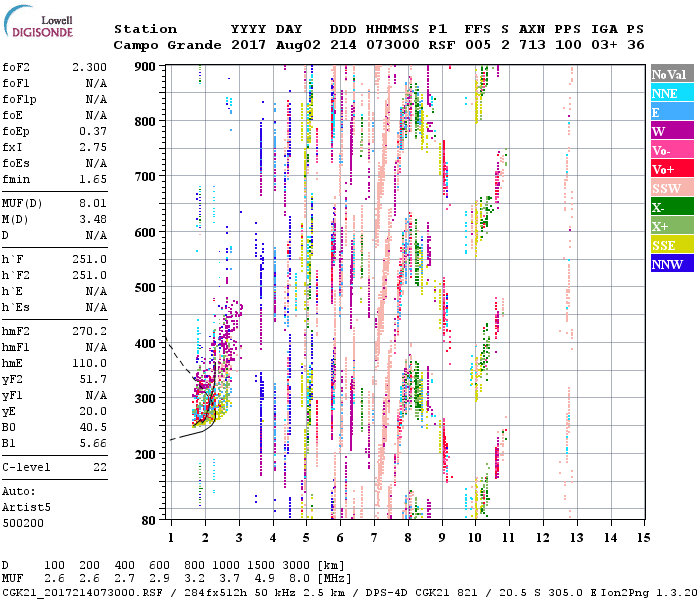Click the X+ light green legend entry
Image resolution: width=700 pixels, height=600 pixels.
point(672,226)
